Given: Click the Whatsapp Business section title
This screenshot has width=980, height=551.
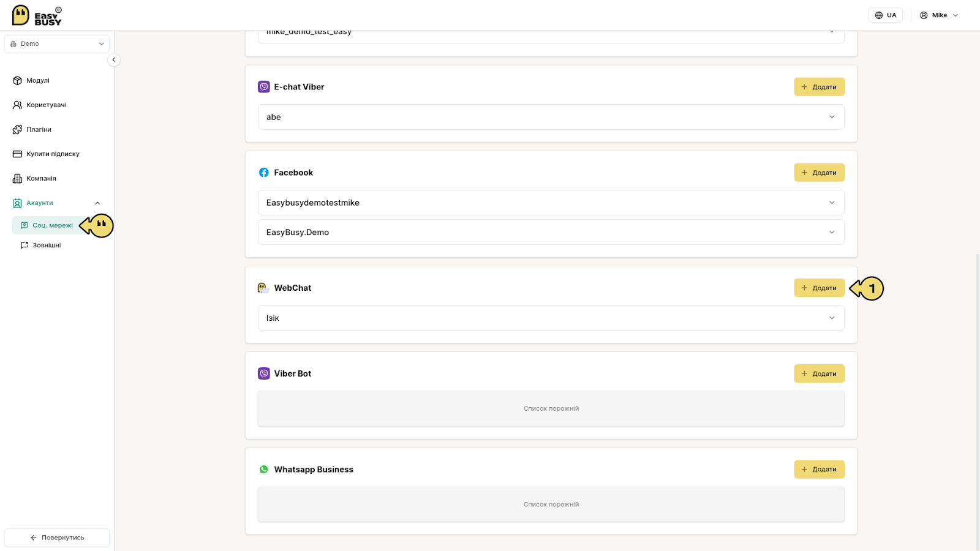Looking at the screenshot, I should [x=314, y=470].
